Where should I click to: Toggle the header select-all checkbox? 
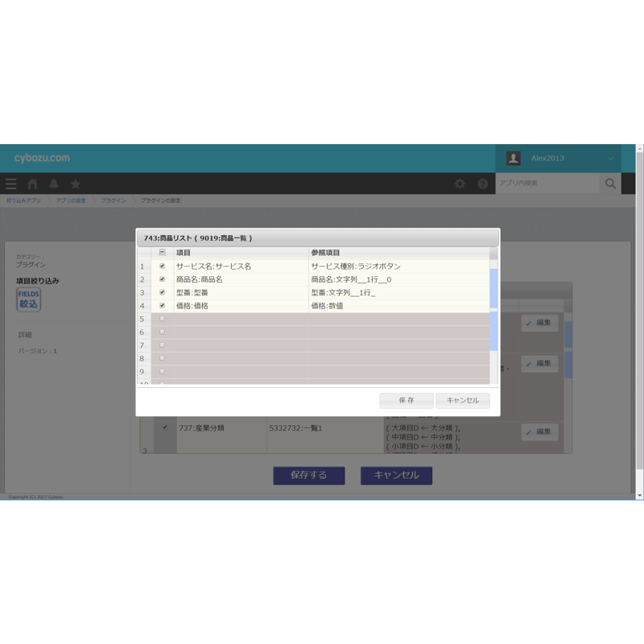point(163,252)
